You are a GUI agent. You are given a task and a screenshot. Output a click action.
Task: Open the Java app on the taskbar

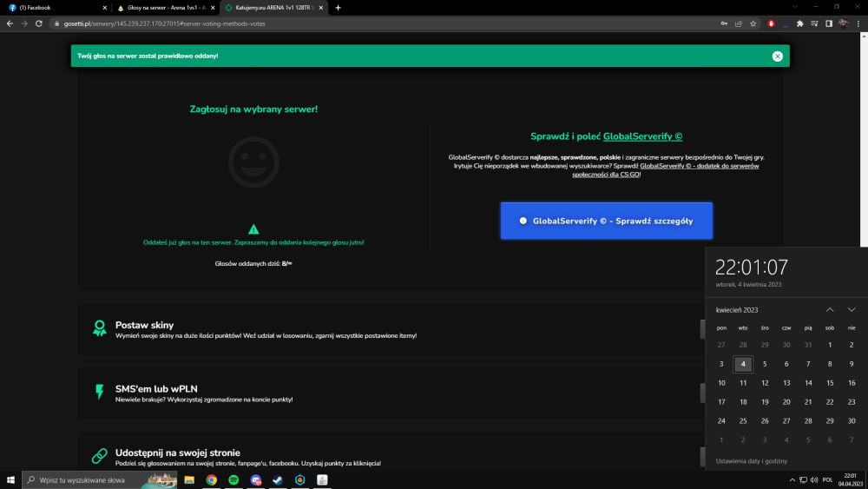[x=322, y=479]
